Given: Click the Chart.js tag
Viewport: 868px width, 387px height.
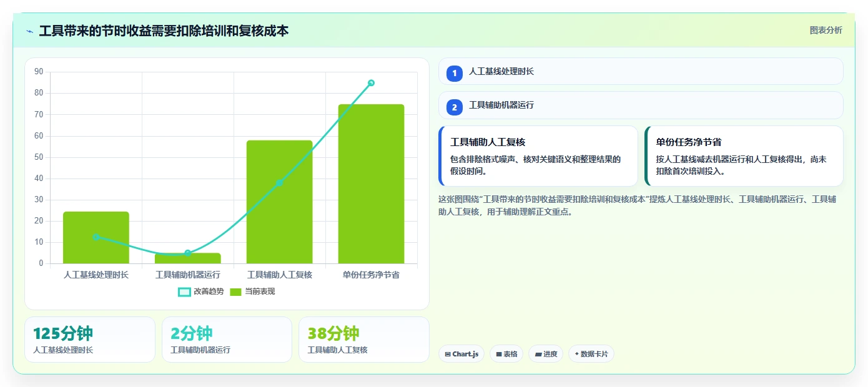Looking at the screenshot, I should (461, 354).
